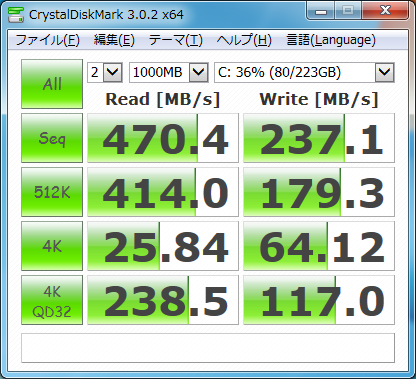Click the CrystalDiskMark title bar icon
The image size is (416, 379).
[16, 14]
